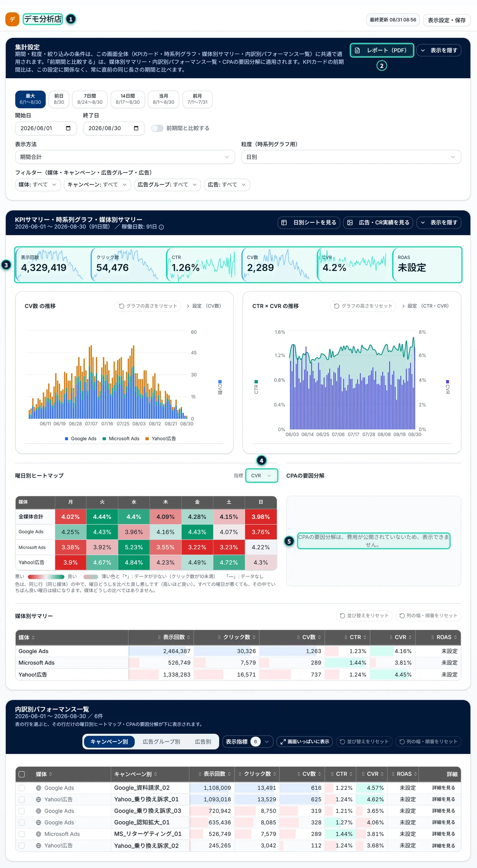Open the 粒度 日別 dropdown
The height and width of the screenshot is (868, 477).
[x=351, y=157]
